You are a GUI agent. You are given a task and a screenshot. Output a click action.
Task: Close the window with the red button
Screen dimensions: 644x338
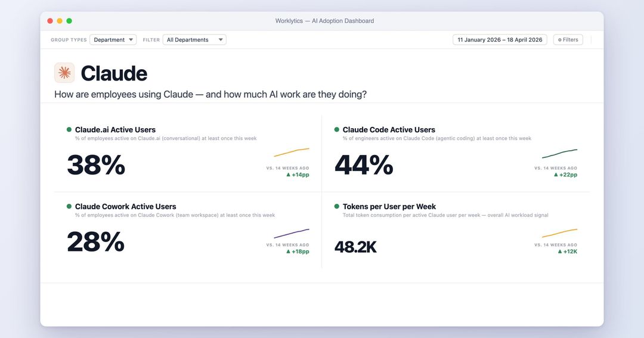click(x=50, y=21)
